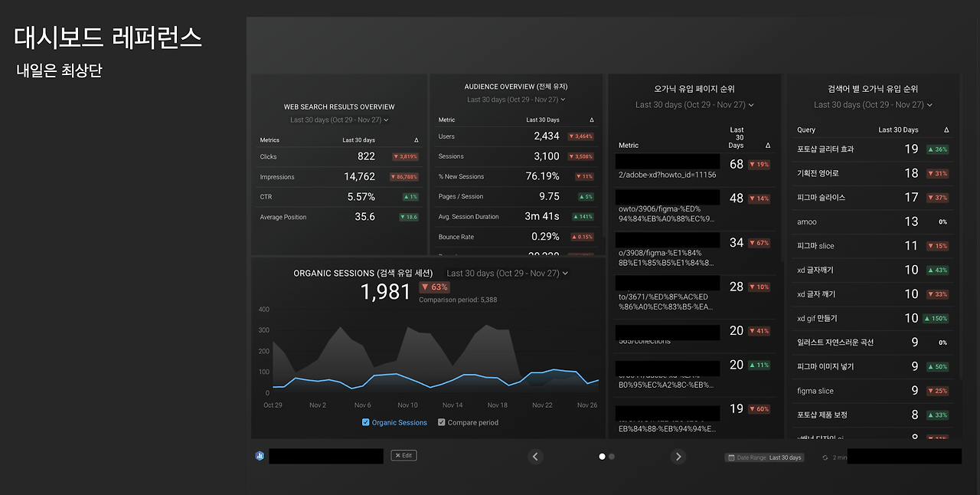980x495 pixels.
Task: Open date range dropdown in Audience Overview
Action: click(x=516, y=100)
